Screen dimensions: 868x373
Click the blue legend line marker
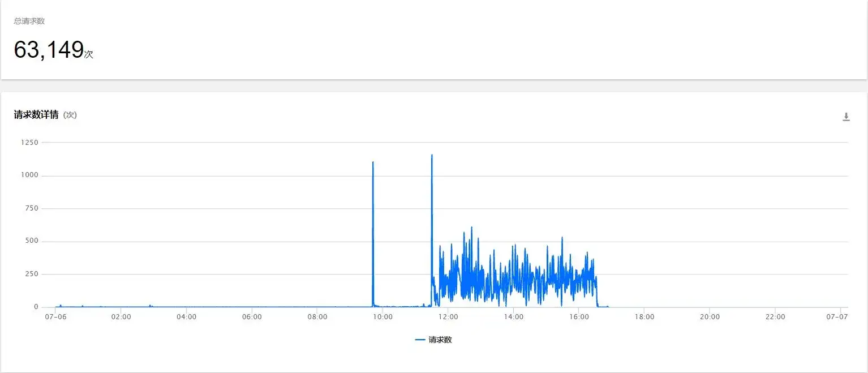click(420, 340)
